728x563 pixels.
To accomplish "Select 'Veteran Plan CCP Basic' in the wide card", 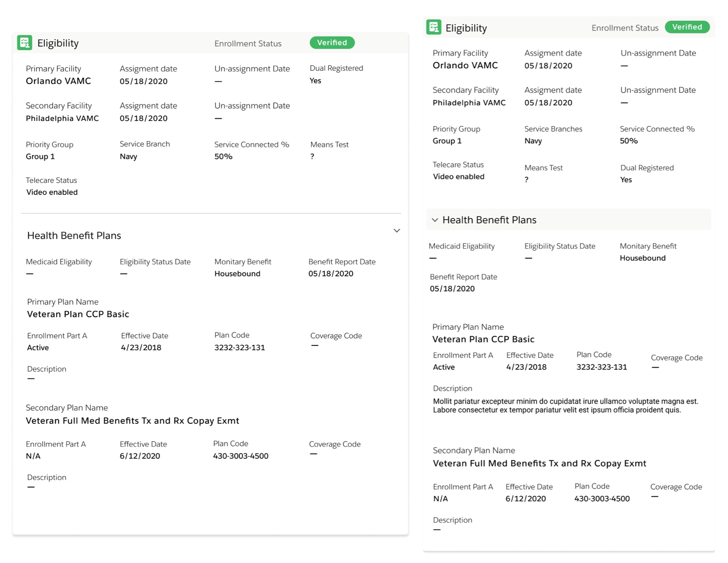I will click(78, 314).
